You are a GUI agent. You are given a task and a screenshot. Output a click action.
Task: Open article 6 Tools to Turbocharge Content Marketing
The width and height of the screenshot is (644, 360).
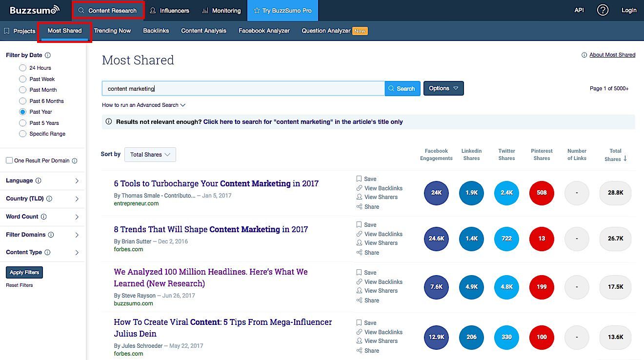[x=216, y=183]
